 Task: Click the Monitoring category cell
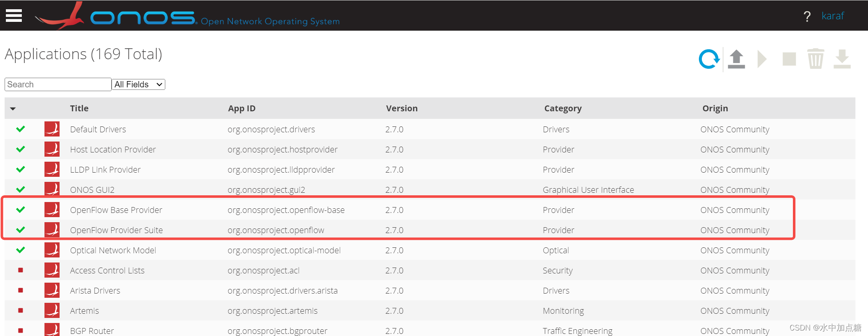tap(563, 311)
